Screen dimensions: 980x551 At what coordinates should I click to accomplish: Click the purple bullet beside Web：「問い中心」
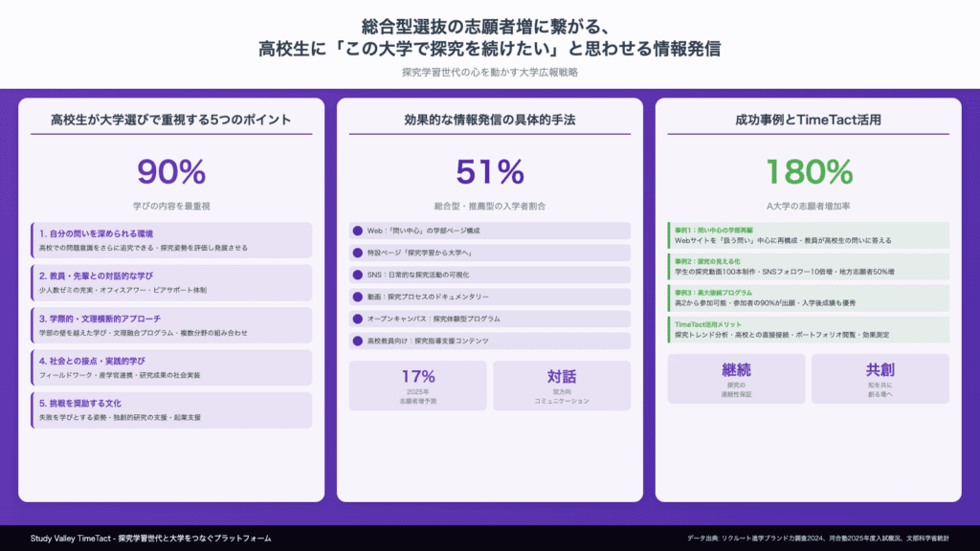358,231
